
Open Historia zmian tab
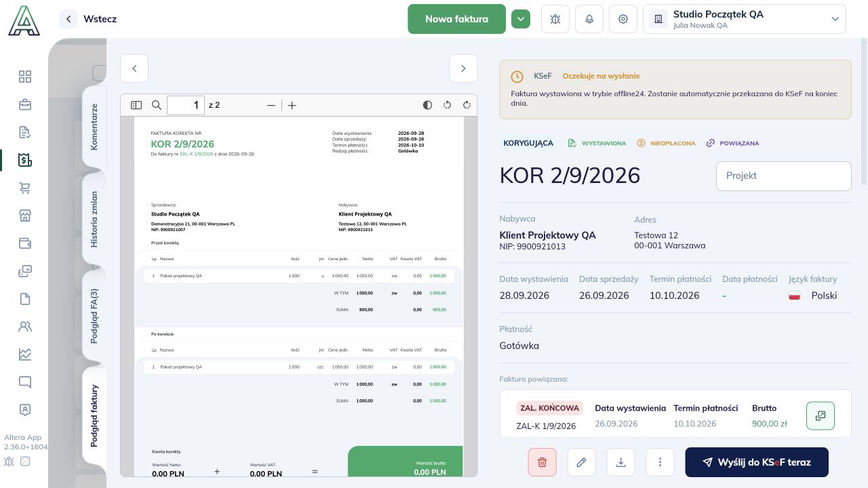94,220
